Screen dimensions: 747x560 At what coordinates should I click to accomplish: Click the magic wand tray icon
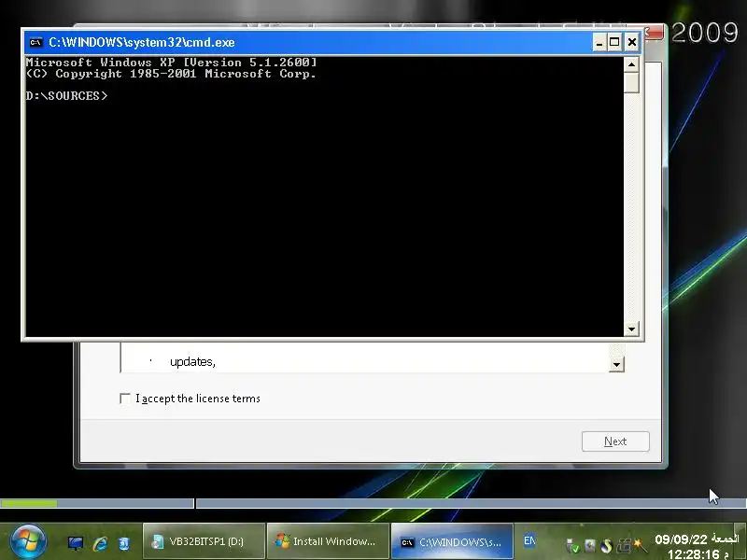(x=640, y=545)
